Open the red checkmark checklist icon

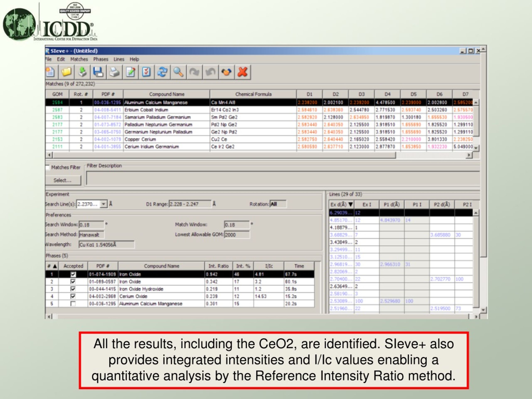click(147, 72)
